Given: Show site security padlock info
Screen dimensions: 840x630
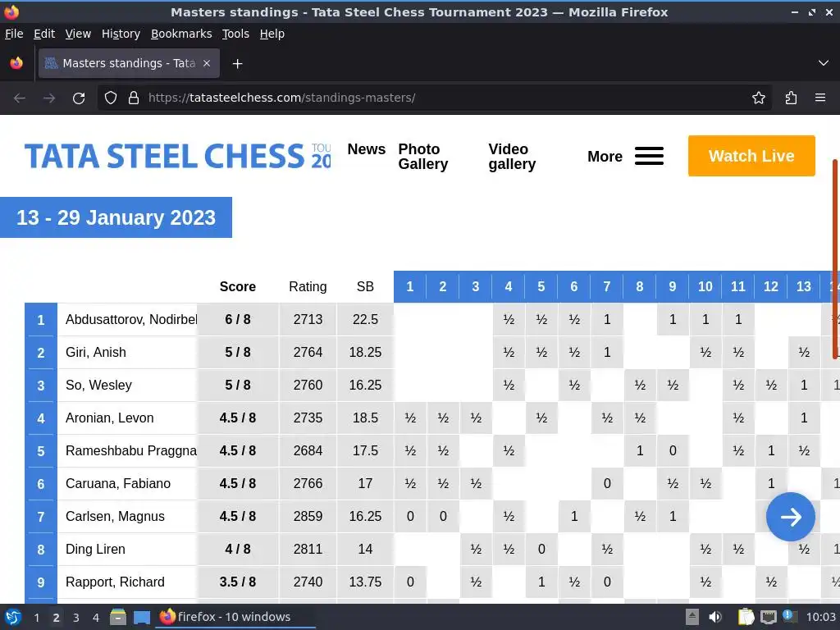Looking at the screenshot, I should (134, 98).
